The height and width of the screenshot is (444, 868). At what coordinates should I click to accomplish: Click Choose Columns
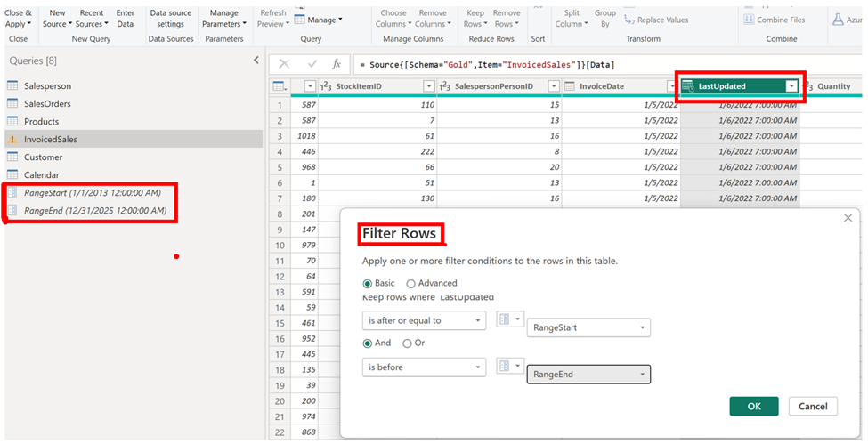click(393, 19)
